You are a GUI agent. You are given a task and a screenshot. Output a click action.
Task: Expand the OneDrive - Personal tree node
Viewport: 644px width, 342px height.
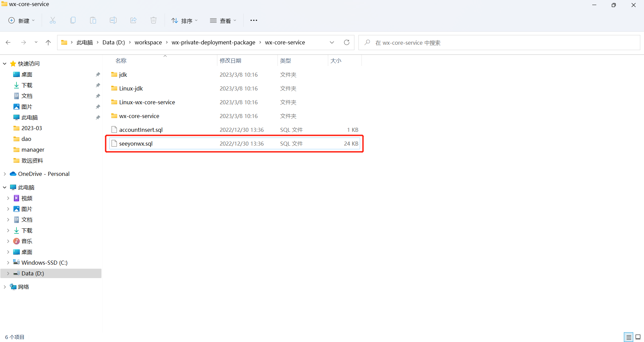(x=5, y=174)
